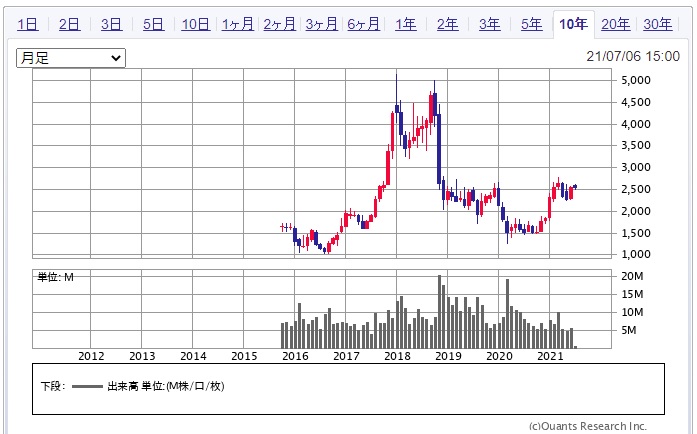Viewport: 697px width, 434px height.
Task: Click the 1,500 price axis label
Action: 636,233
